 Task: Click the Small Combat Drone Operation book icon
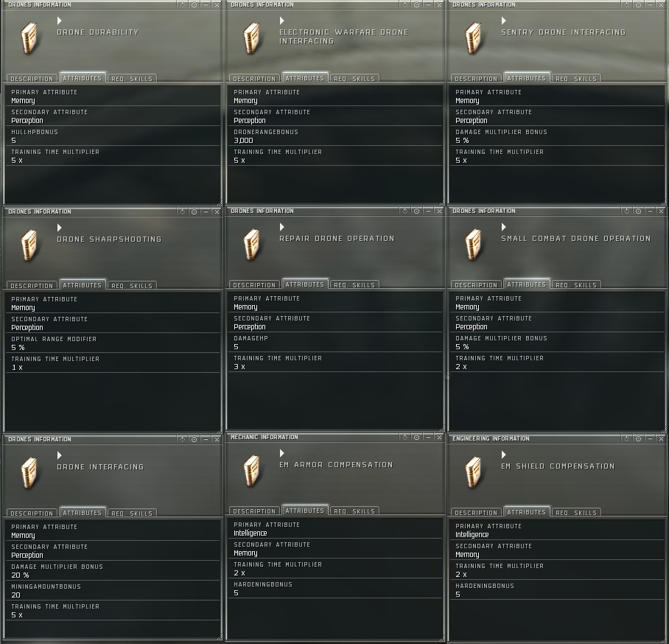click(x=473, y=245)
